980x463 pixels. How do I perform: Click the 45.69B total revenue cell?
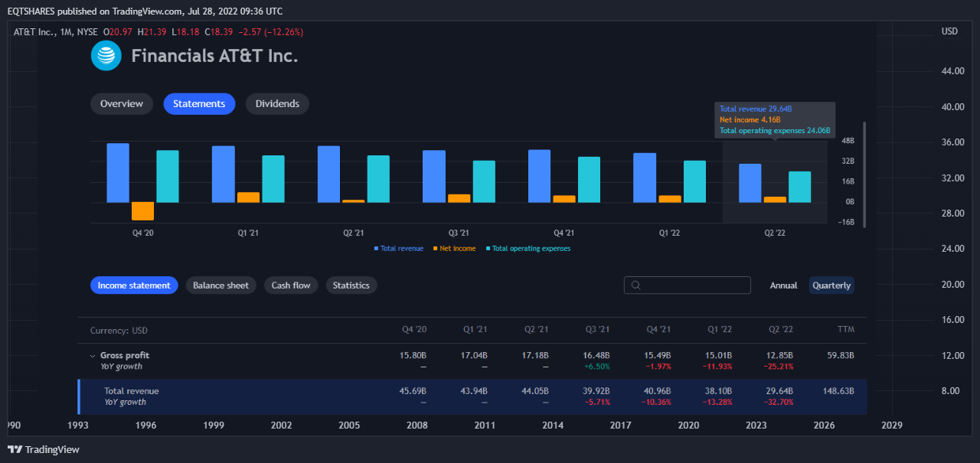[413, 391]
